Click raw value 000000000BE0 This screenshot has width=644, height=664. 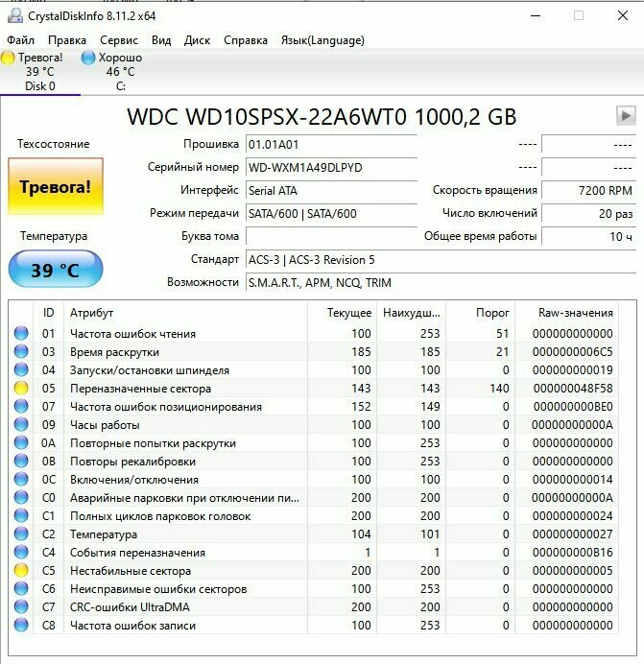[573, 407]
